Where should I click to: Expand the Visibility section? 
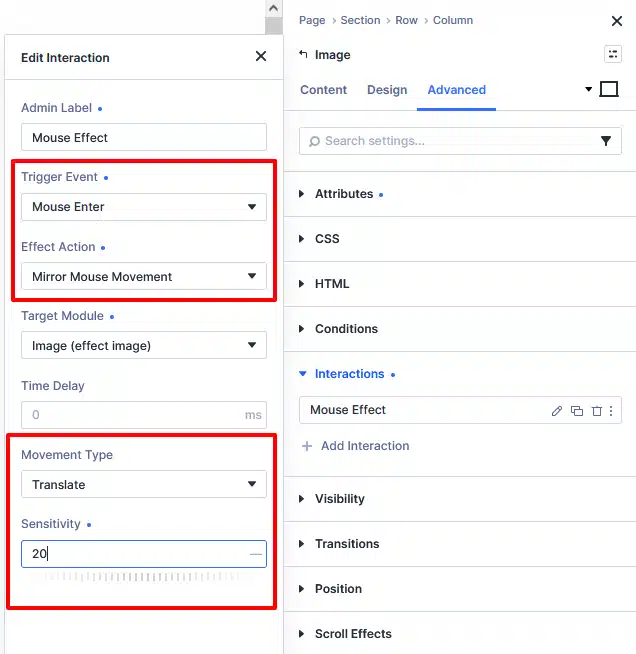[x=460, y=499]
